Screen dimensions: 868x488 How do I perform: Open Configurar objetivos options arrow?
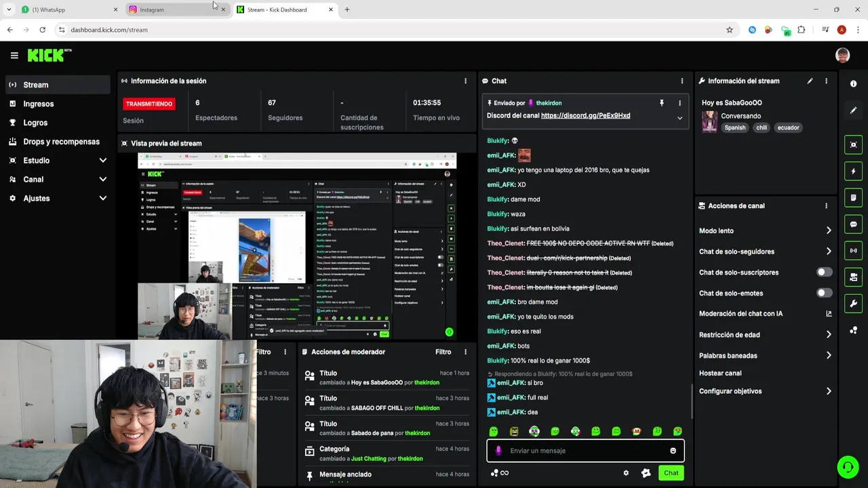829,391
